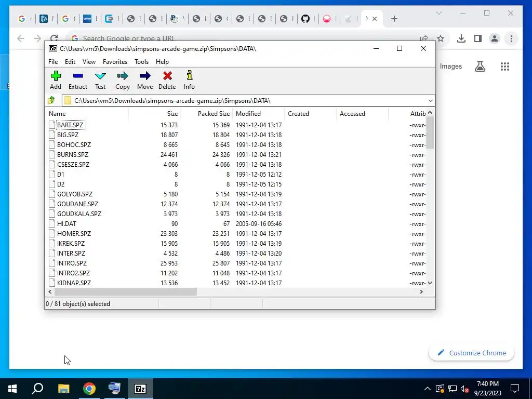The width and height of the screenshot is (532, 399).
Task: Click the Created column header
Action: (x=311, y=114)
